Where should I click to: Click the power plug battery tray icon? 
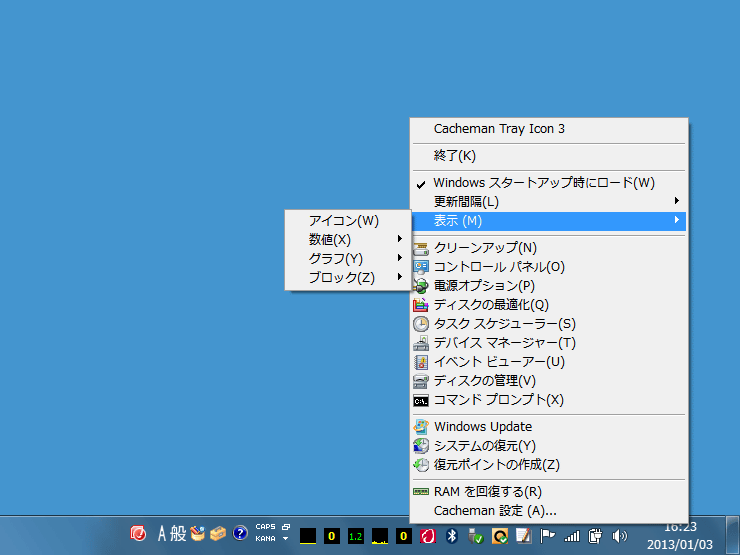click(x=596, y=536)
